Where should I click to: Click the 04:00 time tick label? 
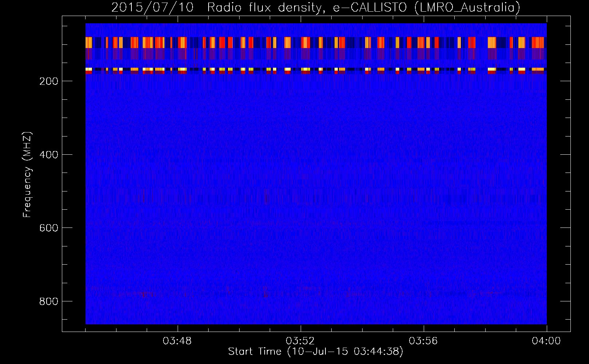click(x=546, y=341)
